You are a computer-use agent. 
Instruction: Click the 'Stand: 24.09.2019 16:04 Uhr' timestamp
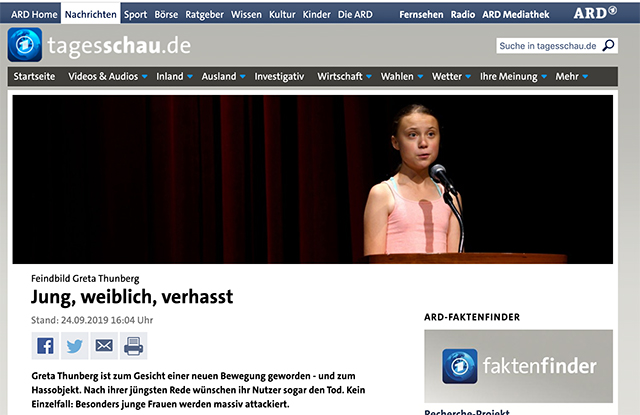tap(92, 320)
